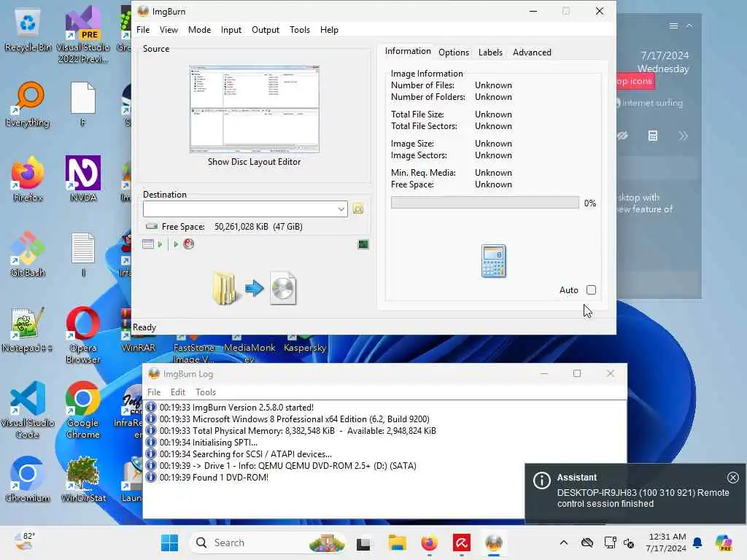747x560 pixels.
Task: Click the taskbar Search box
Action: (x=268, y=542)
